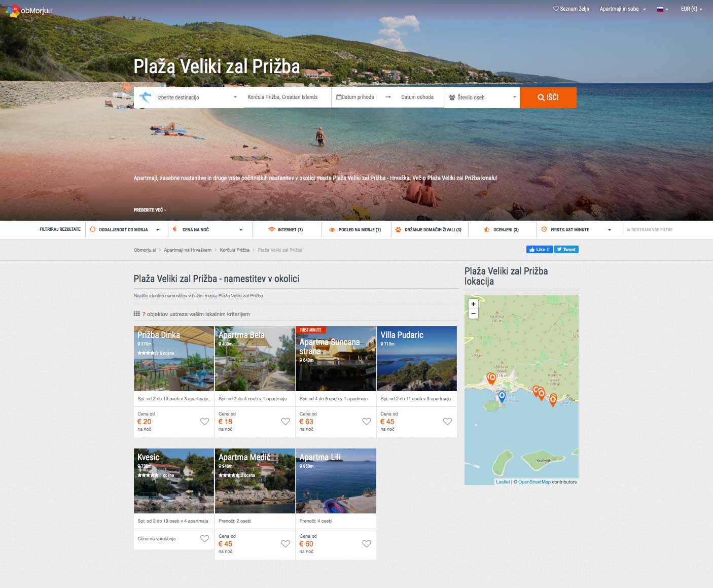Screen dimensions: 713x588
Task: Click the orange IŠČI search button
Action: tap(548, 97)
